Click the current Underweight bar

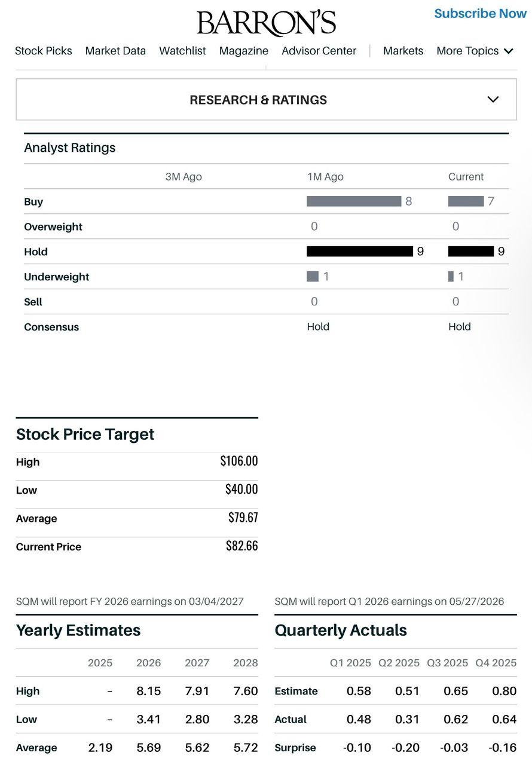(451, 277)
